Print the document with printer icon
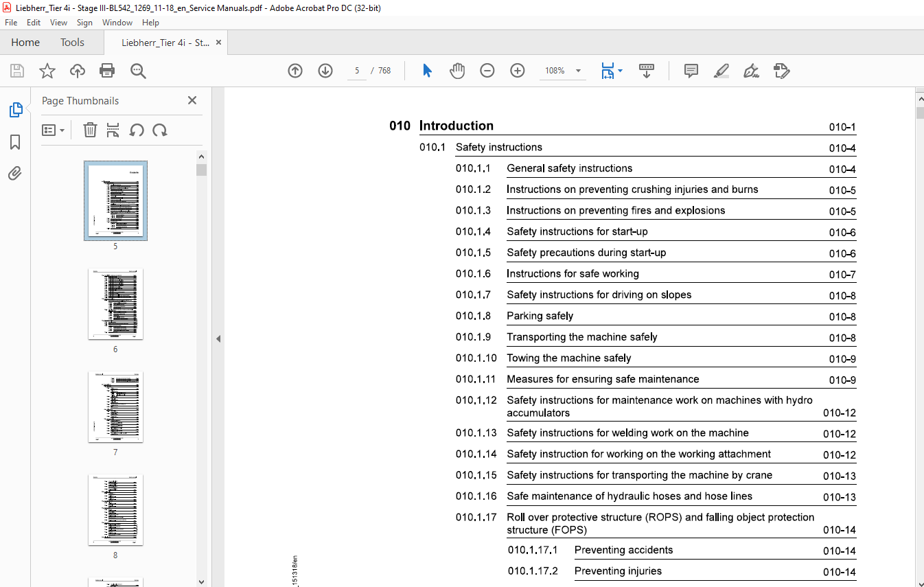This screenshot has height=587, width=924. coord(107,71)
